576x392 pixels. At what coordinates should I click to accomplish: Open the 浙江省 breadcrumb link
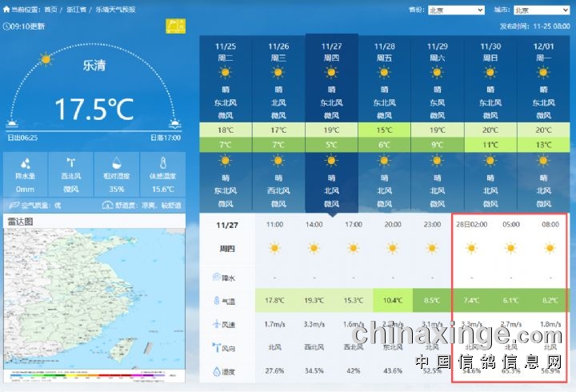pyautogui.click(x=77, y=10)
